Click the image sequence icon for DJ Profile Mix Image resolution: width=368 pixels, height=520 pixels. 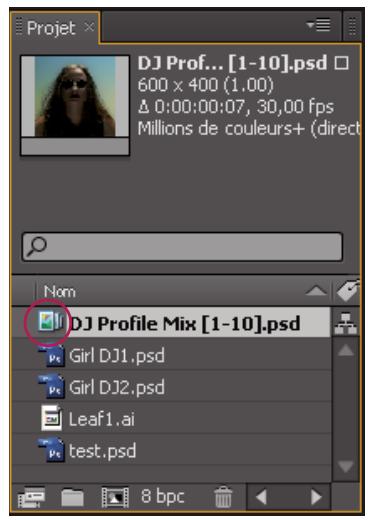coord(51,322)
